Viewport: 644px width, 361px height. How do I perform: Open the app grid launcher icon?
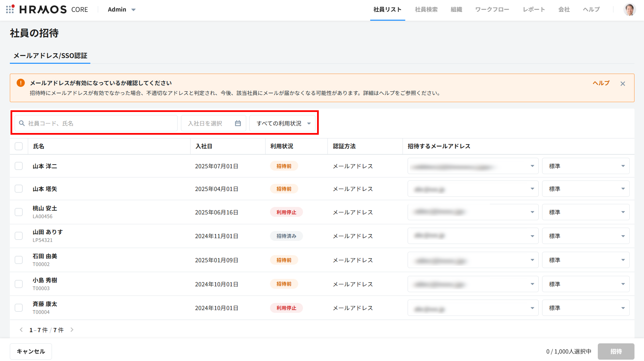point(10,9)
